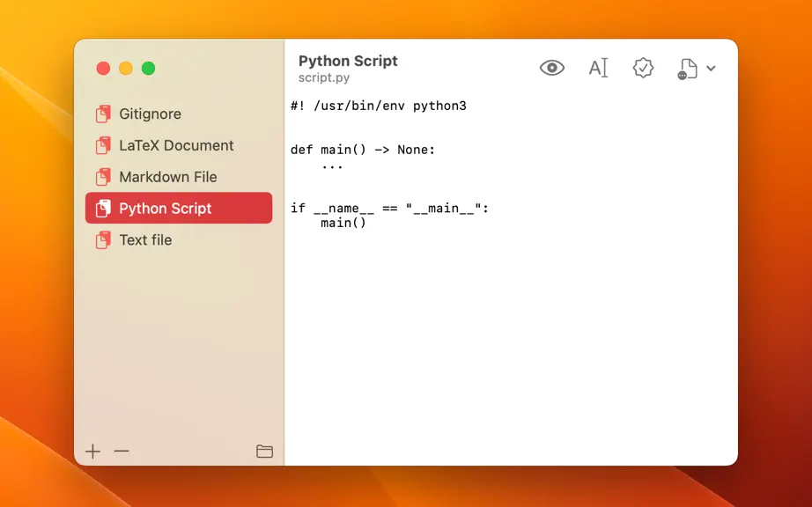Click the Markdown File file icon
The height and width of the screenshot is (507, 812).
(x=103, y=177)
